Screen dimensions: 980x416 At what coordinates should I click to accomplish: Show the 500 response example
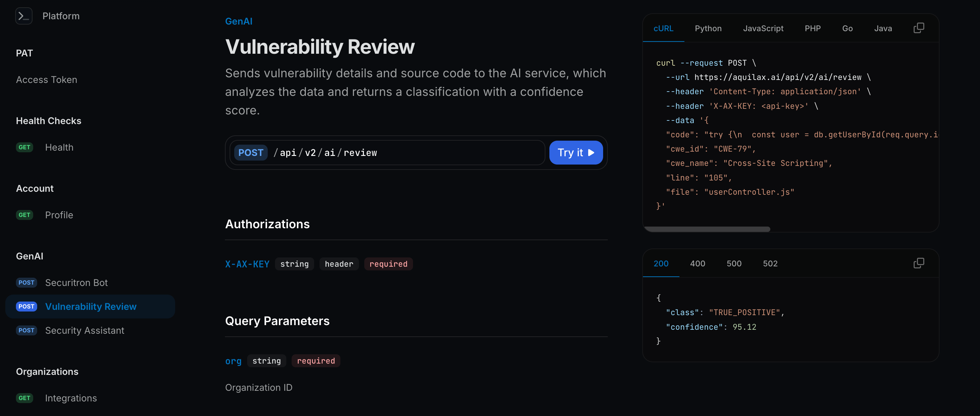734,263
